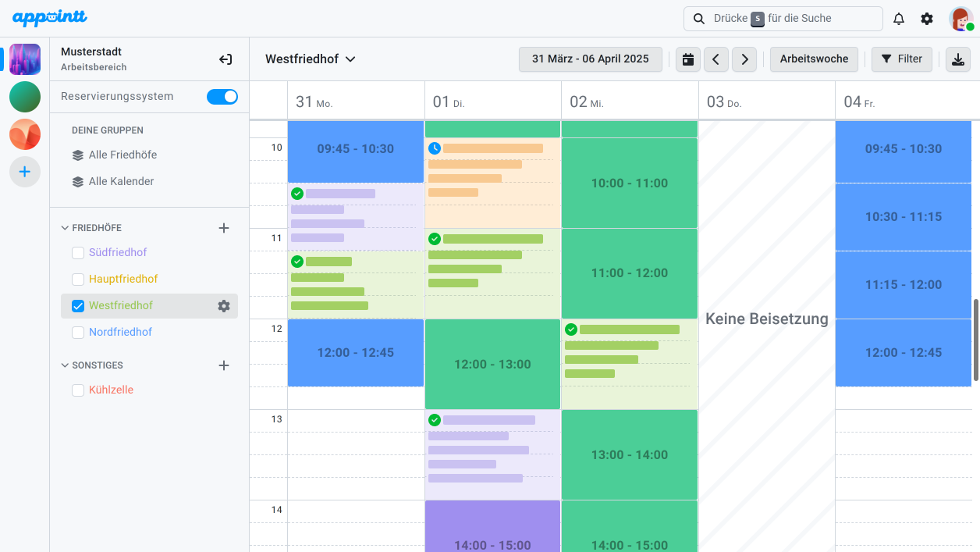Go to previous week arrow

click(716, 59)
